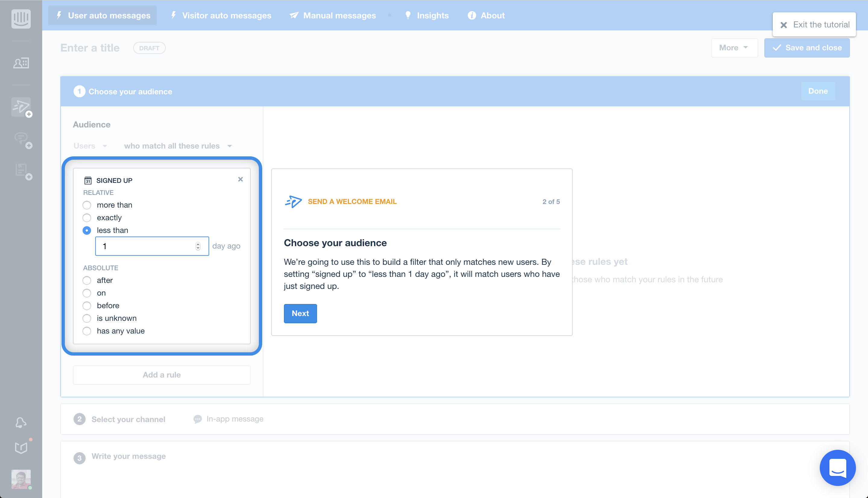Viewport: 868px width, 498px height.
Task: Select the 'less than' radio option
Action: tap(87, 230)
